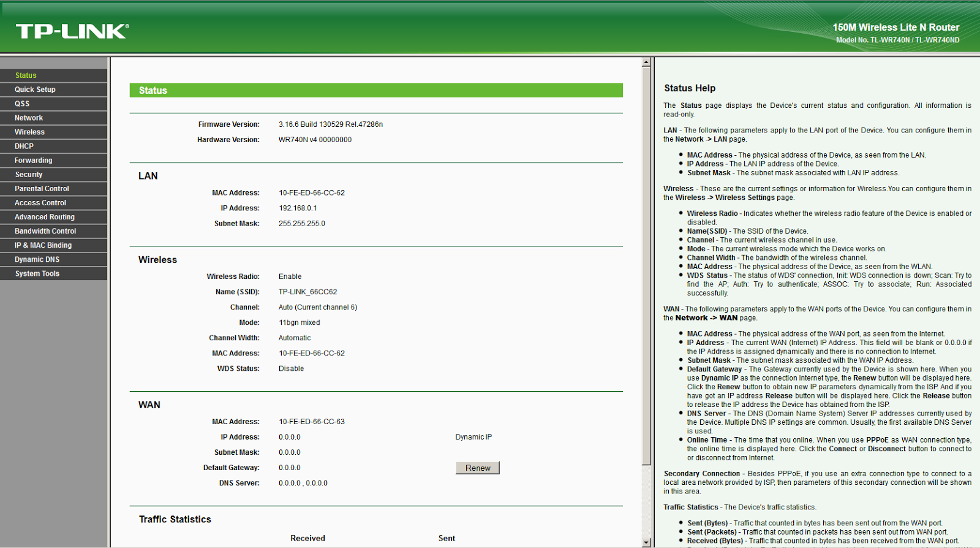Click the Firmware Version label
980x548 pixels.
tap(228, 124)
